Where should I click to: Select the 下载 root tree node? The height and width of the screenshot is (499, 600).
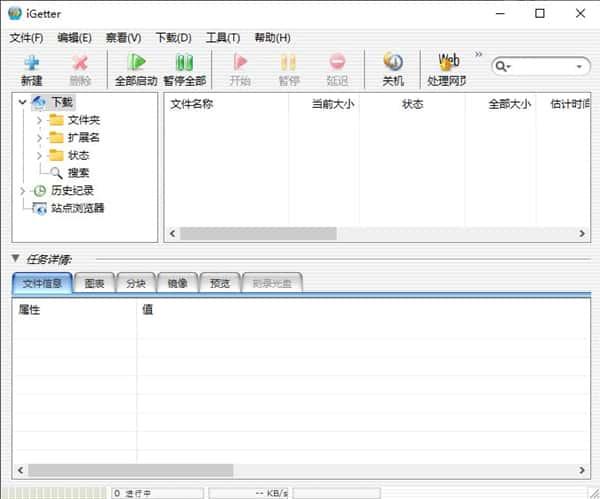62,102
